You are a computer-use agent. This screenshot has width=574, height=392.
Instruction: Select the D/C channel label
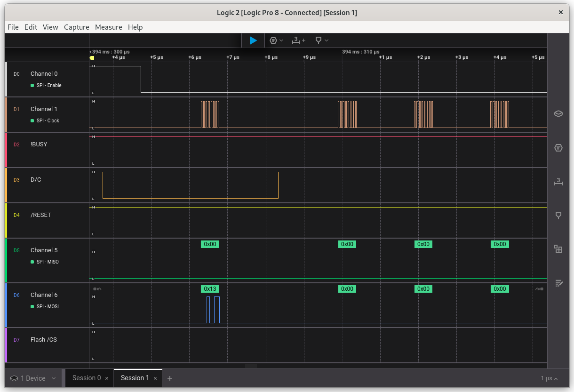tap(36, 180)
